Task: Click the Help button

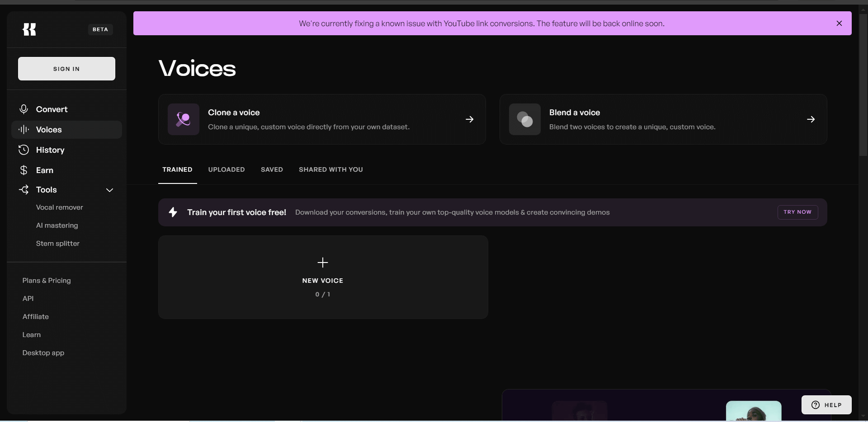Action: click(x=826, y=405)
